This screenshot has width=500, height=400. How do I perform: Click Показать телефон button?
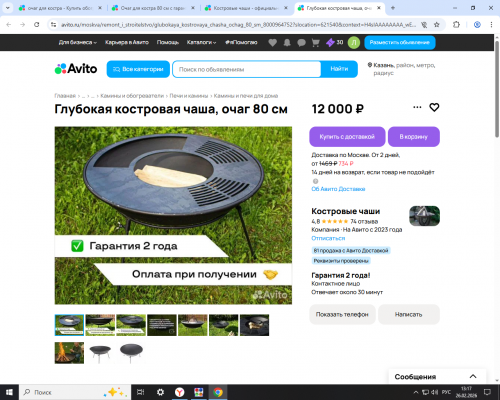point(342,314)
